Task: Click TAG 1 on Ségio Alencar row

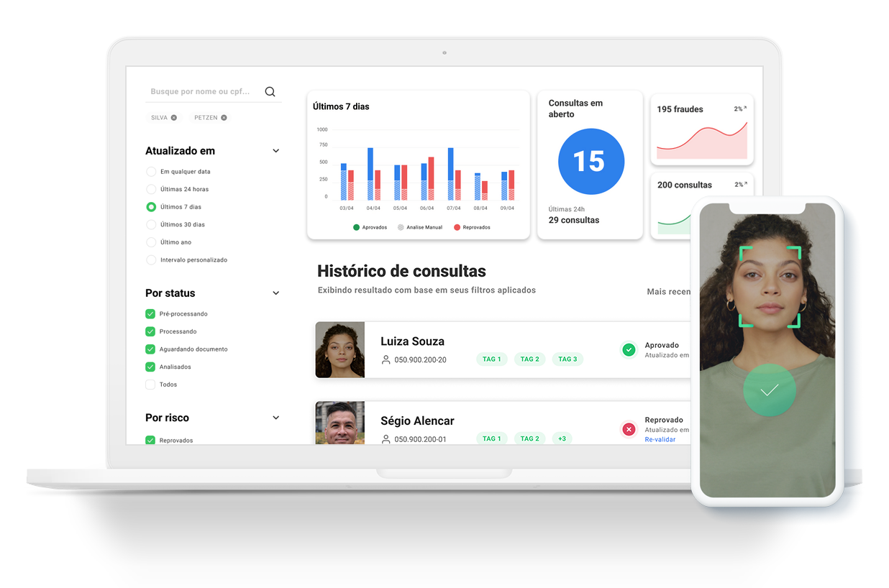Action: 492,438
